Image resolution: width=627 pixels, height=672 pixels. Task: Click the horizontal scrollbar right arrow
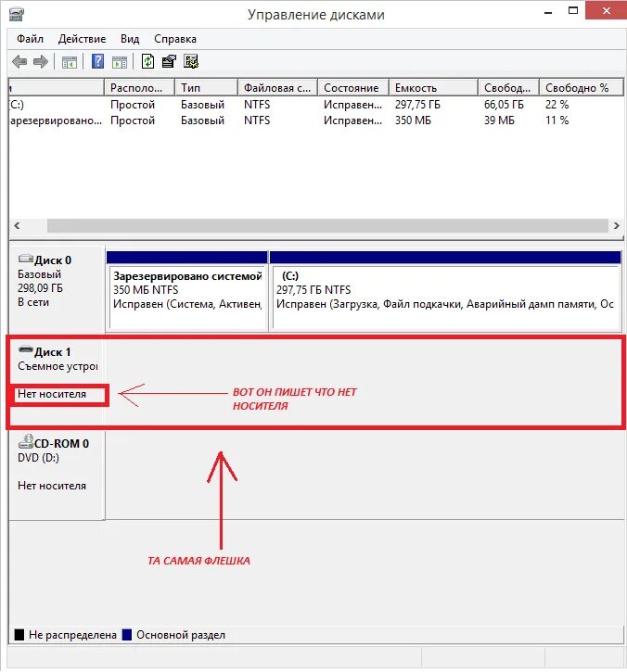616,226
